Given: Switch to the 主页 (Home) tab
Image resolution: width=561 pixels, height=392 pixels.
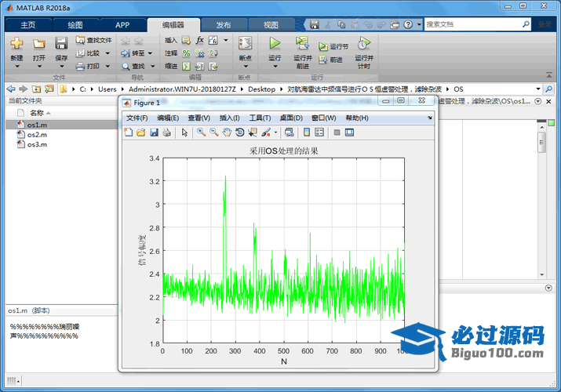Looking at the screenshot, I should tap(28, 25).
